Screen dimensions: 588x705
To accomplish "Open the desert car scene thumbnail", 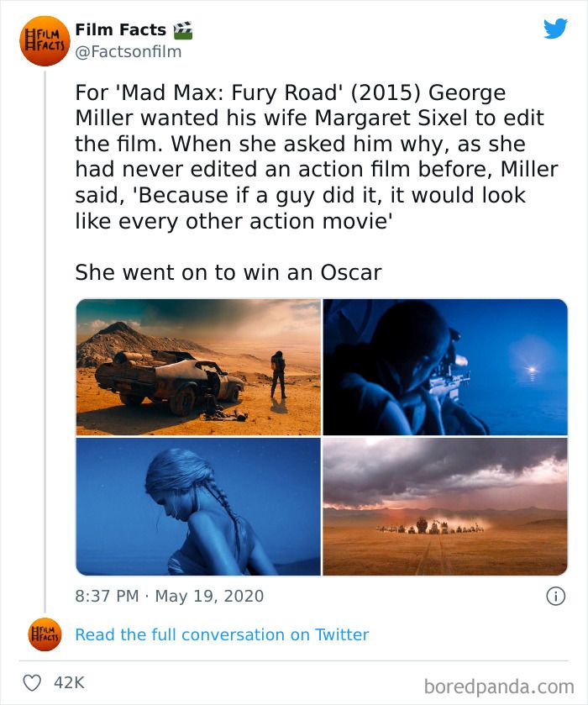I will 197,364.
